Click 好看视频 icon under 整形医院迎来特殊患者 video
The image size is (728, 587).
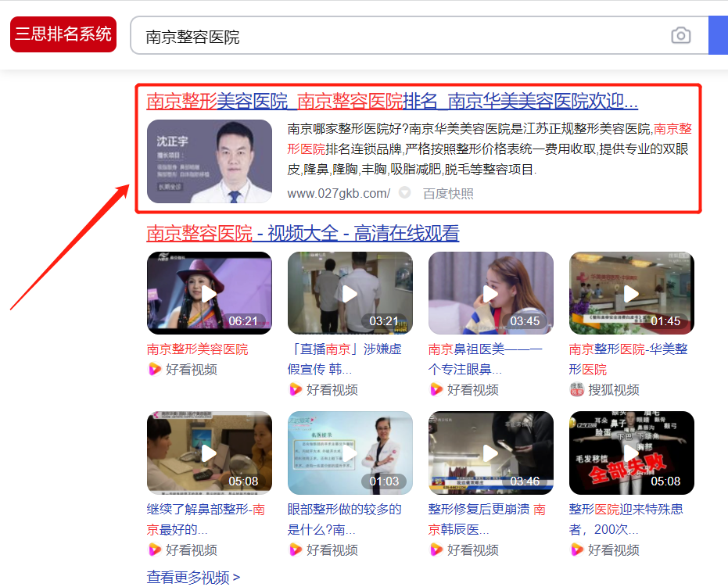click(x=576, y=550)
